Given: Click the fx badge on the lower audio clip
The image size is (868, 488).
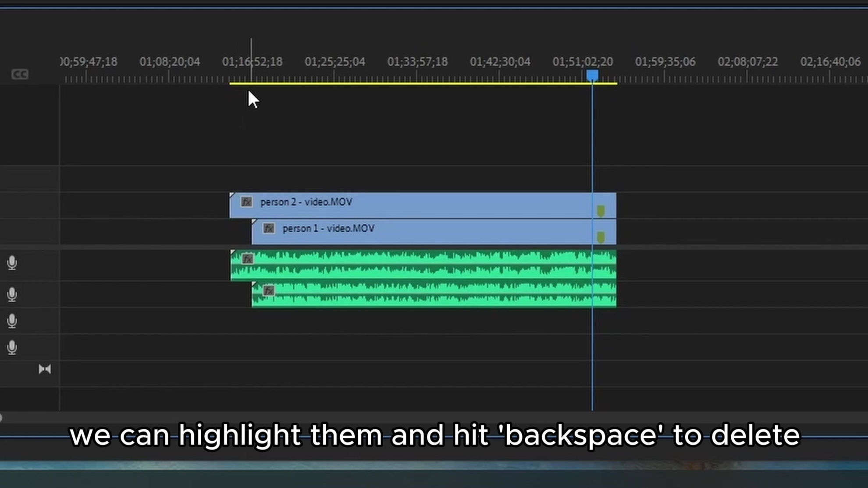Looking at the screenshot, I should (269, 290).
